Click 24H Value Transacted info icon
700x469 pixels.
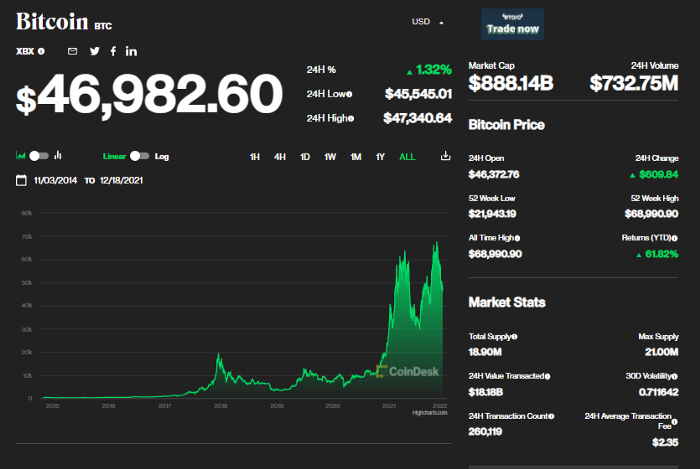[x=547, y=377]
